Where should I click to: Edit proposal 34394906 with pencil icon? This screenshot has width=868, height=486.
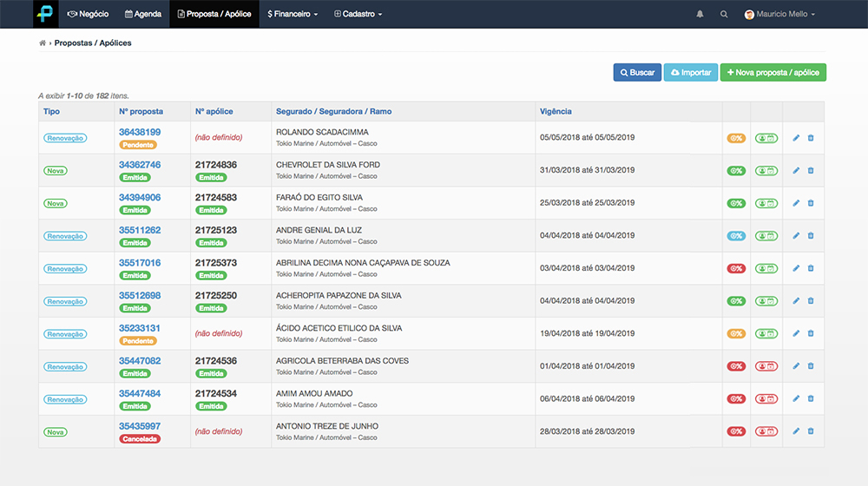pyautogui.click(x=796, y=203)
